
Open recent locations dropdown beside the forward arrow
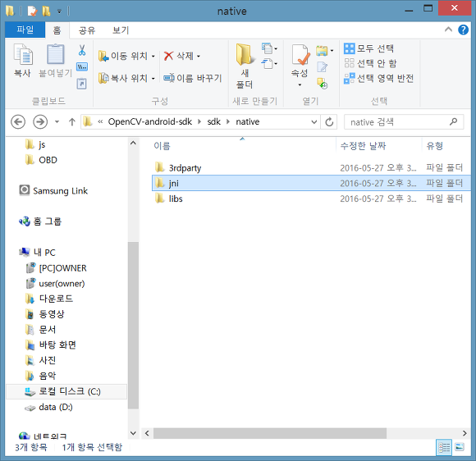coord(57,122)
